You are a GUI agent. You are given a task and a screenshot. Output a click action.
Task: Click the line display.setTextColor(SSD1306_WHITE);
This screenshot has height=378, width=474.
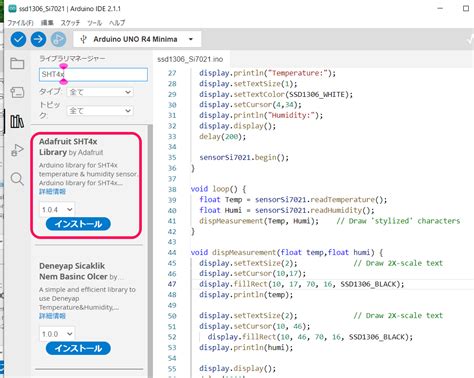(x=276, y=94)
